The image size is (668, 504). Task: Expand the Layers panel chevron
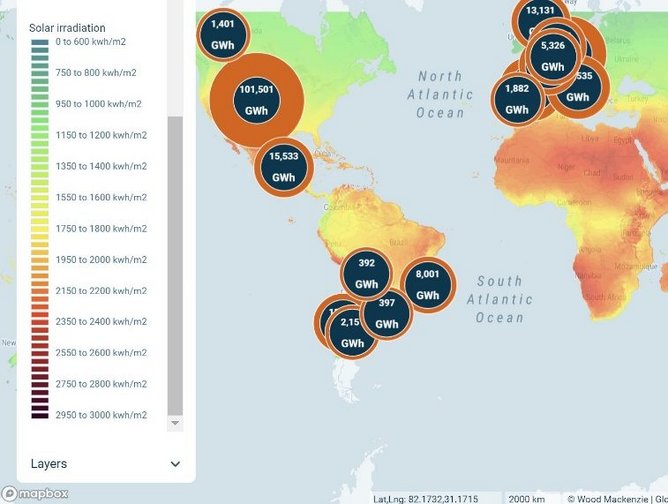(x=176, y=464)
